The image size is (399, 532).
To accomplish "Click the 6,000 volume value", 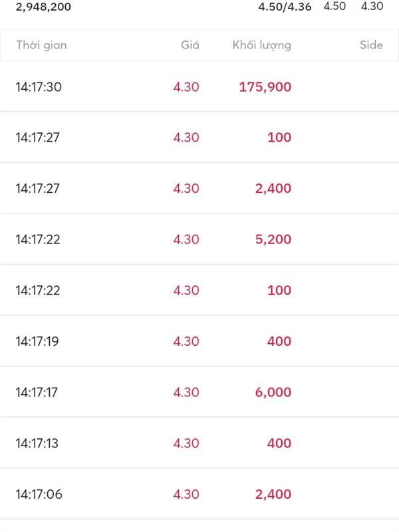I will click(x=273, y=392).
